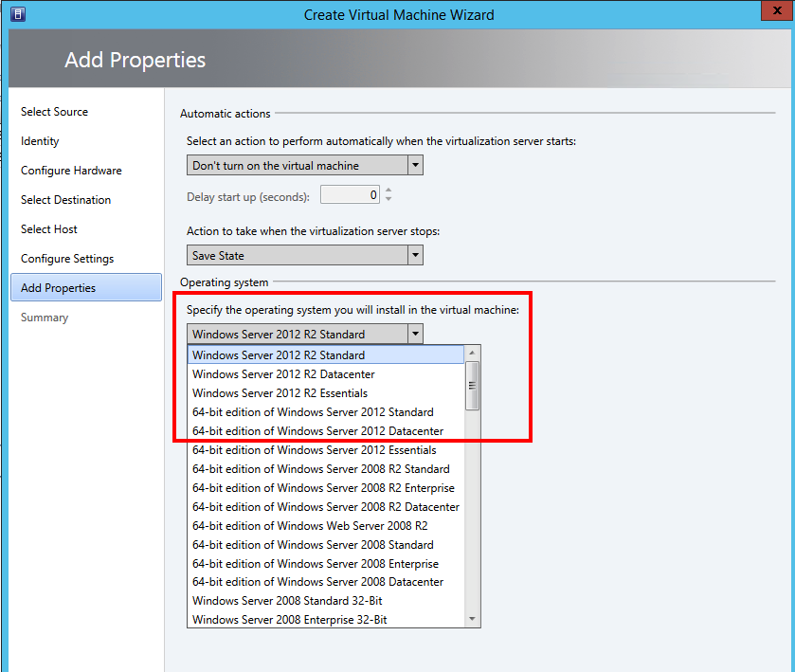Open the Summary step

click(x=45, y=318)
